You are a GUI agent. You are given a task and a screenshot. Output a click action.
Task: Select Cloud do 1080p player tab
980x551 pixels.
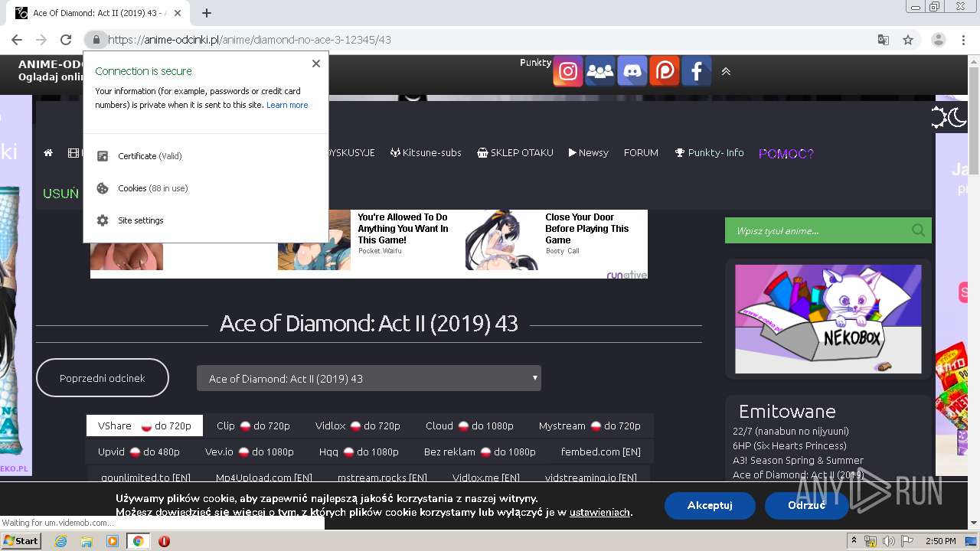click(x=469, y=425)
